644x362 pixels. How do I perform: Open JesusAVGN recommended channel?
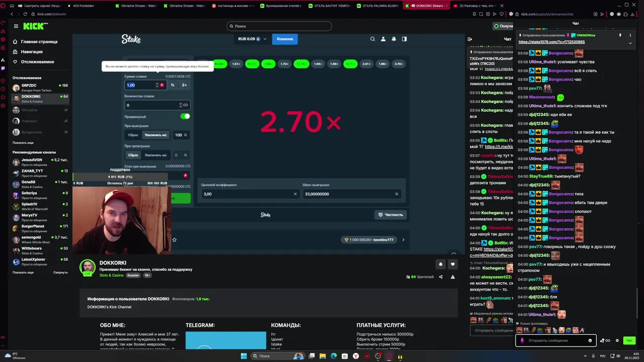[x=40, y=162]
